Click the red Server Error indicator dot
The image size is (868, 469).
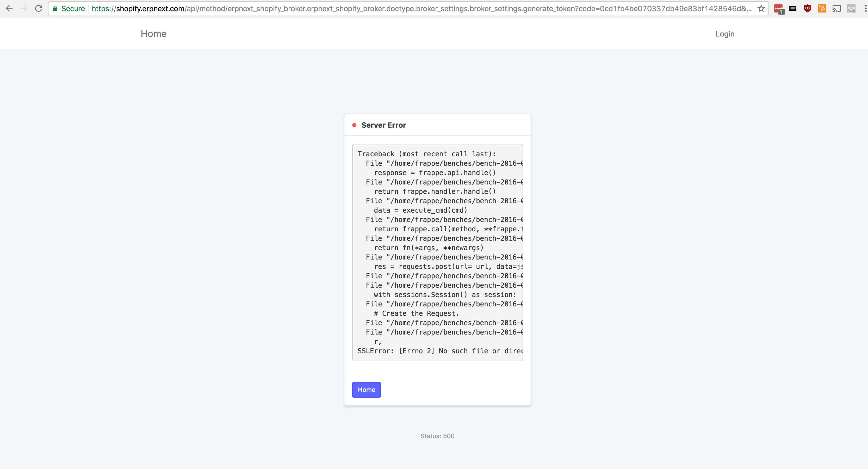[x=354, y=125]
